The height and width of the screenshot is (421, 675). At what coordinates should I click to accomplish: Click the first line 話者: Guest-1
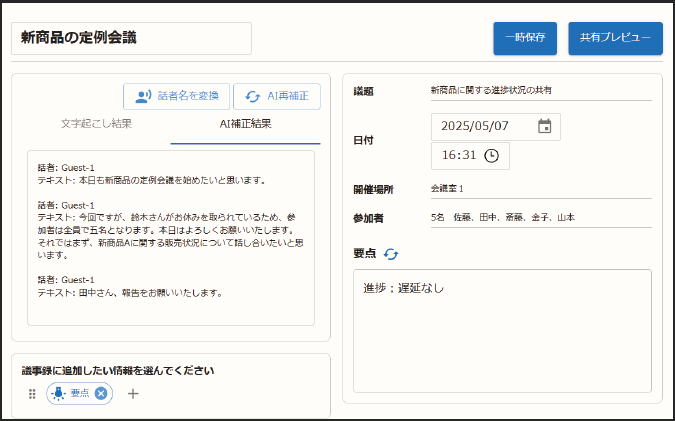point(66,168)
